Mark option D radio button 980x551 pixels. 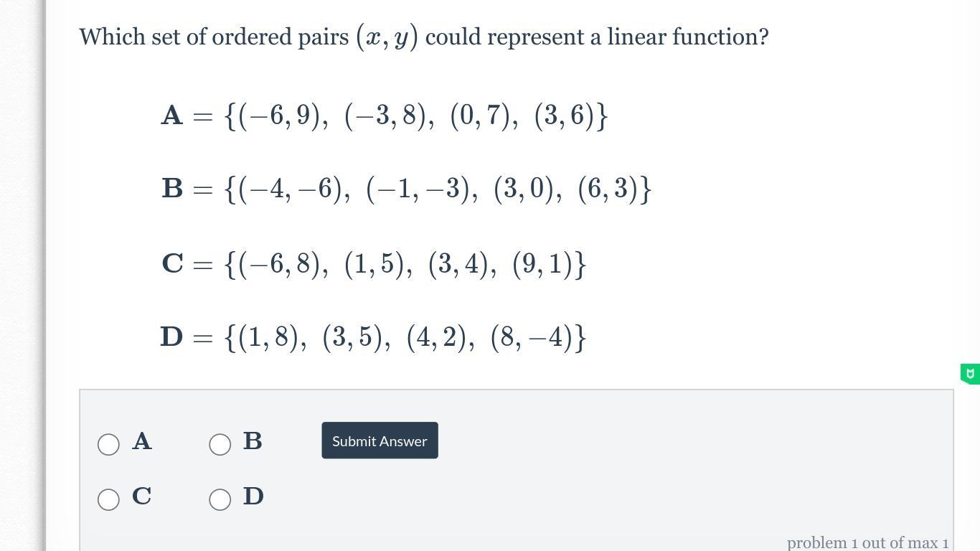(x=220, y=499)
